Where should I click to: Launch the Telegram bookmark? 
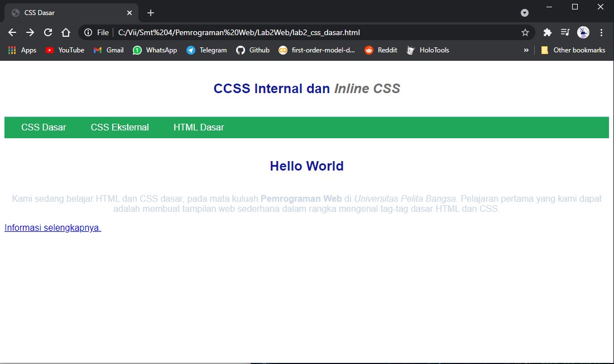[207, 50]
